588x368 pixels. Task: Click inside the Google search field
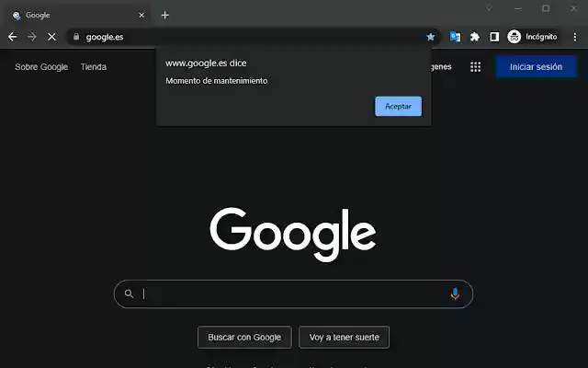click(293, 294)
